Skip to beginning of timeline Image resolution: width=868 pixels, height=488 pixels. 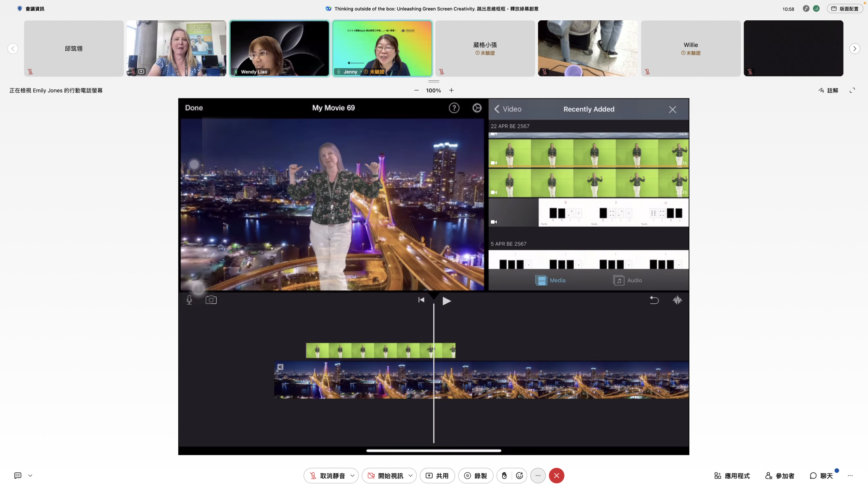421,300
